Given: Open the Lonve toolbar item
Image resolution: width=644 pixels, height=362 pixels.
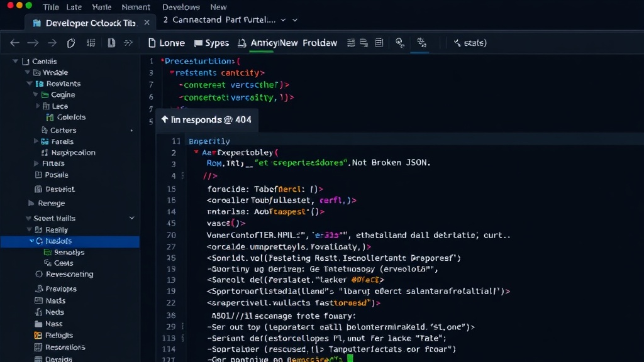Looking at the screenshot, I should 166,43.
